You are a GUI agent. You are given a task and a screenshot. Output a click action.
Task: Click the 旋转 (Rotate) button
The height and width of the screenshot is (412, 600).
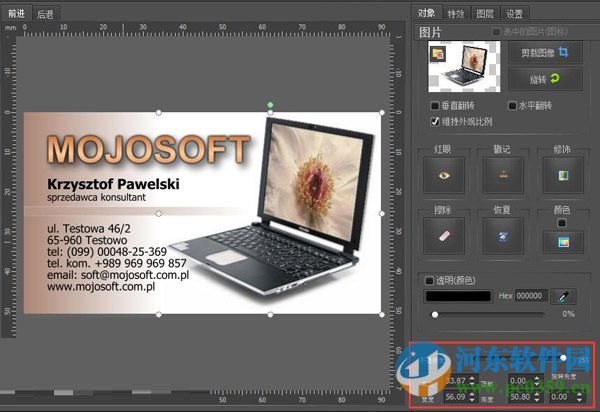click(x=545, y=79)
